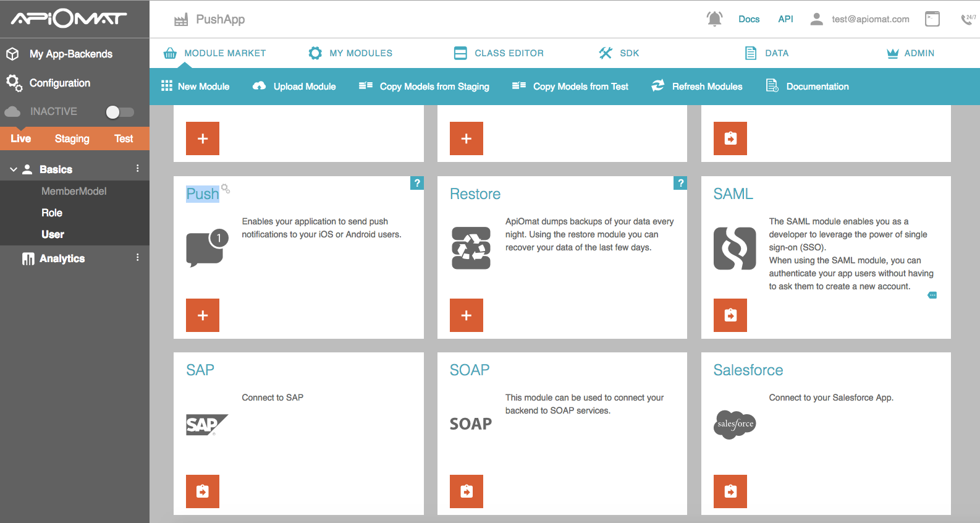Click the chat bubble icon in SAML card
The height and width of the screenshot is (523, 980).
932,296
